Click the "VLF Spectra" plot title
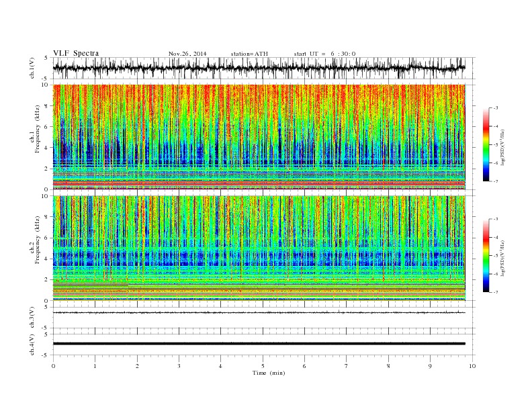The width and height of the screenshot is (532, 411). (76, 53)
